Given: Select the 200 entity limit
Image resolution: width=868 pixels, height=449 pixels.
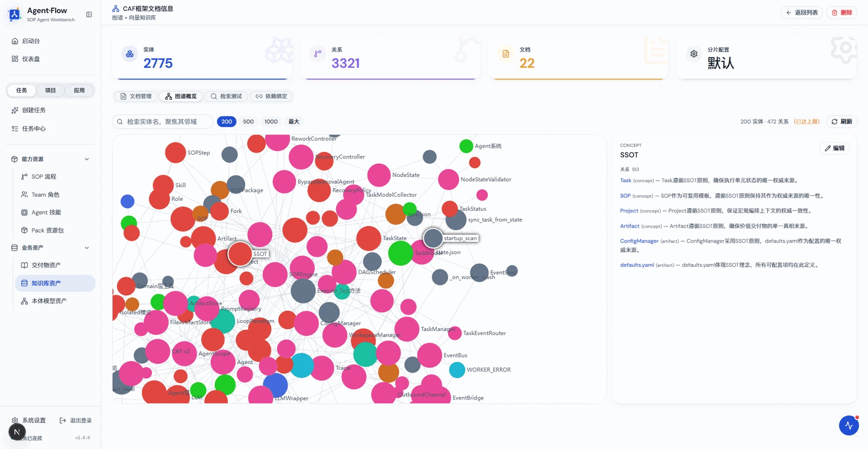Looking at the screenshot, I should 227,121.
